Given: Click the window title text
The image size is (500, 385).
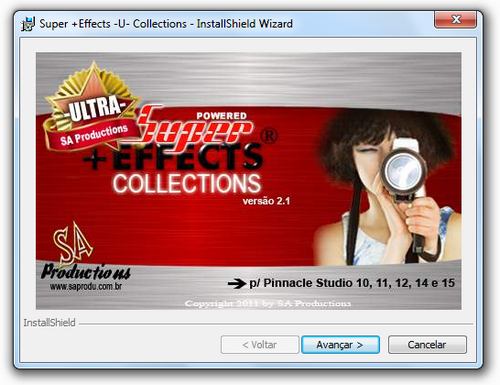Looking at the screenshot, I should coord(166,24).
